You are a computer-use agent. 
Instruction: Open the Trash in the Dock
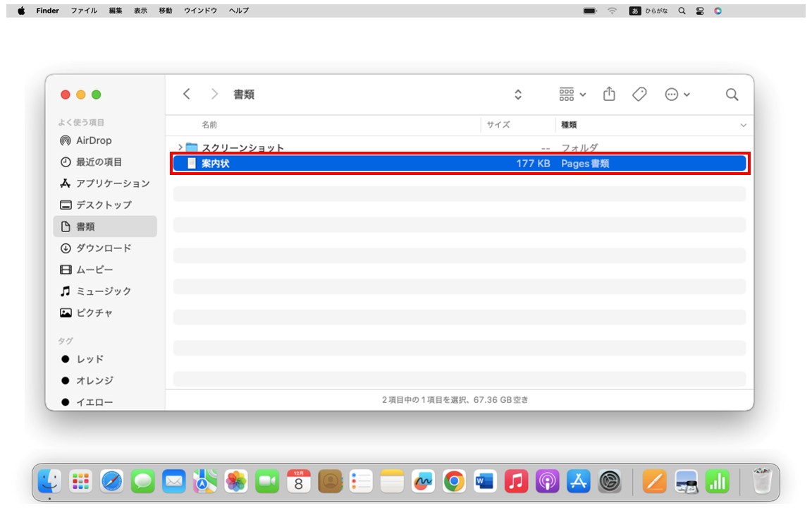click(x=762, y=482)
